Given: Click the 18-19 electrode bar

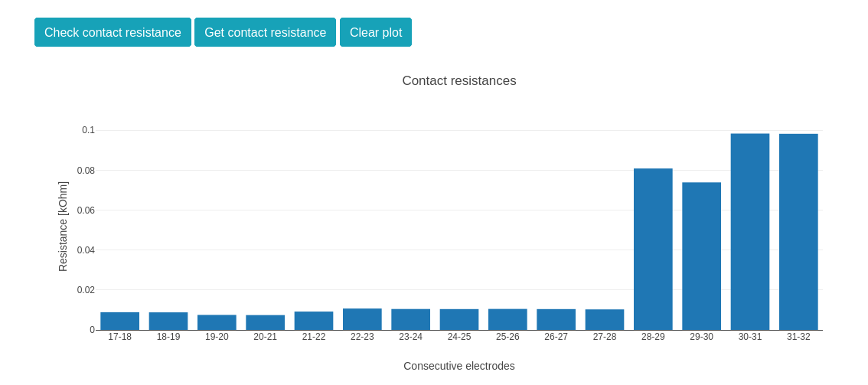Looking at the screenshot, I should point(168,321).
